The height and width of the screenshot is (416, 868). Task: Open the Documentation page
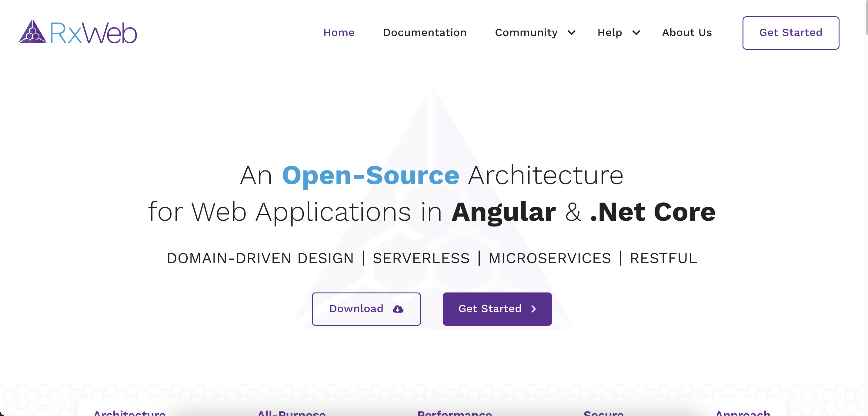coord(425,33)
